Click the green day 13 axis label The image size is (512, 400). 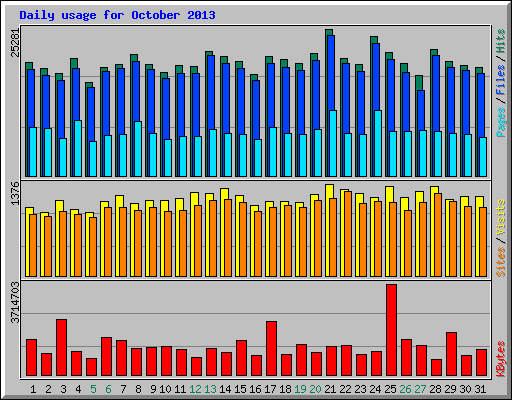coord(210,389)
